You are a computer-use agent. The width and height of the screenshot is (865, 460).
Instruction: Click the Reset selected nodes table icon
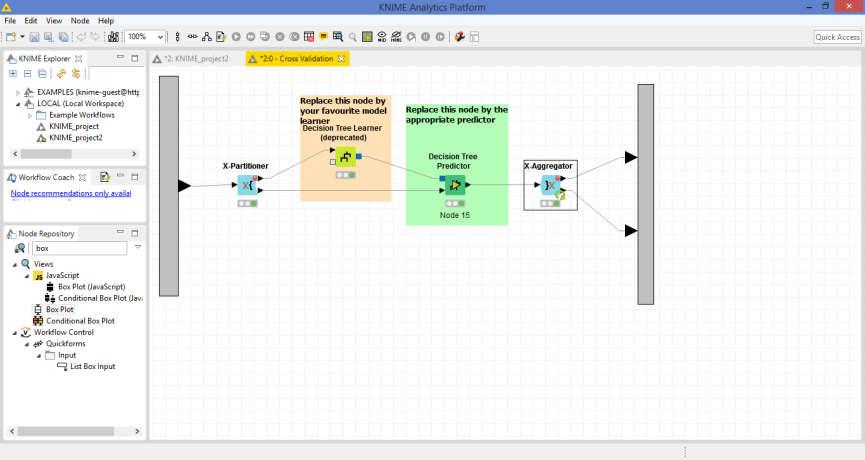pos(309,37)
